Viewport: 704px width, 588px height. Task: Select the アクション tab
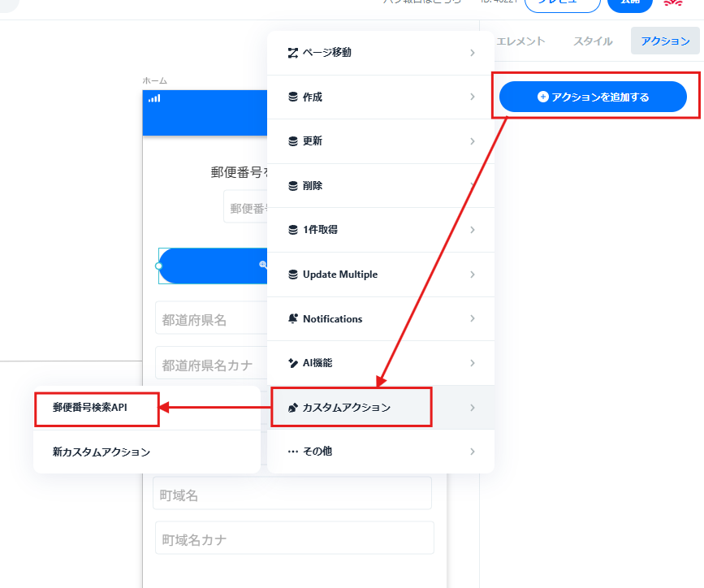(x=665, y=41)
